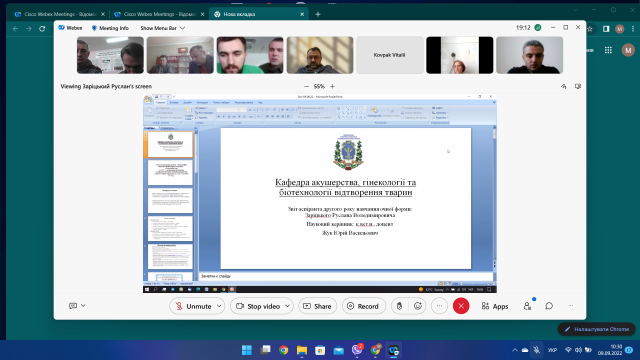Show hidden tray icons chevron

coord(515,350)
